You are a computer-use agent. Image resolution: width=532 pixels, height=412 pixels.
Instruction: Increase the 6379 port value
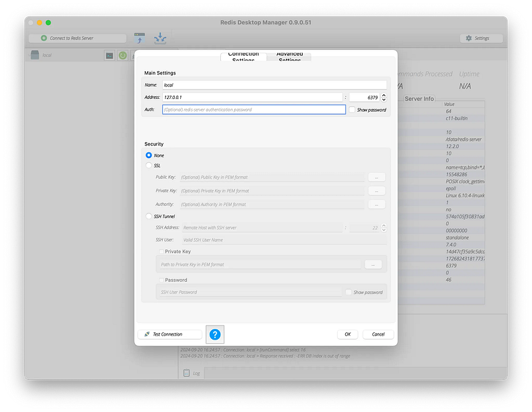[x=384, y=95]
